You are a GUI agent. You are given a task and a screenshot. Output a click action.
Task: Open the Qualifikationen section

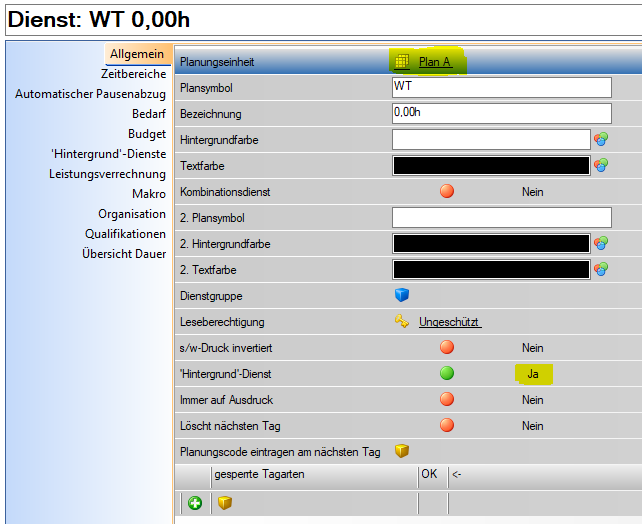[125, 234]
